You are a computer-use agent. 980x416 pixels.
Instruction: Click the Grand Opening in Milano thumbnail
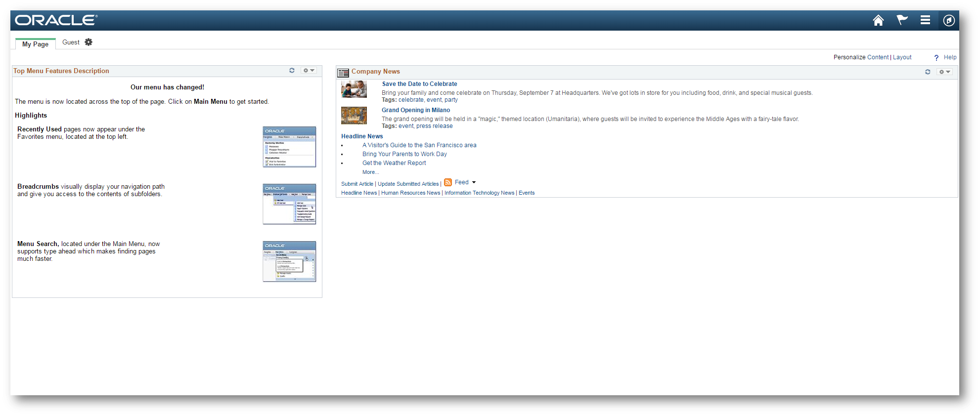point(354,116)
